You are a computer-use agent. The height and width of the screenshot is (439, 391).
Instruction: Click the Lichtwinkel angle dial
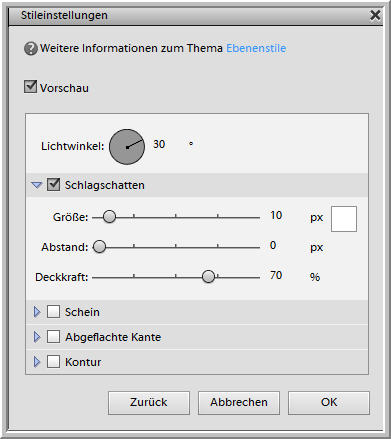pos(127,147)
